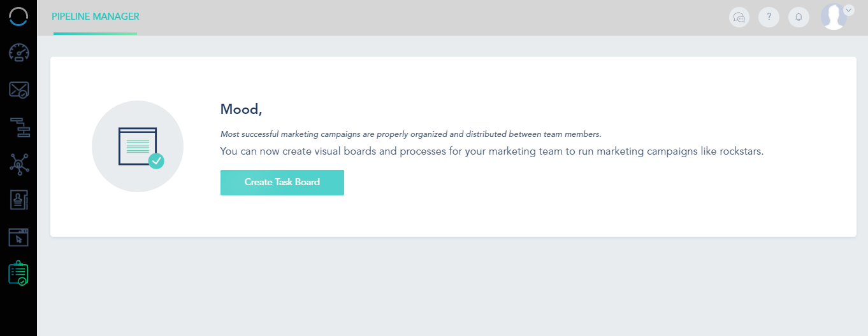Click the Create Task Board button

click(282, 183)
